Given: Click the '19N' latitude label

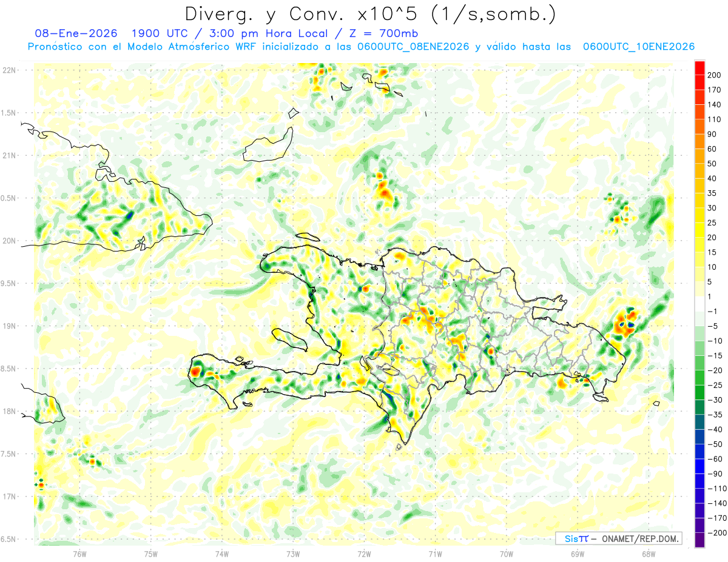Looking at the screenshot, I should pyautogui.click(x=9, y=326).
